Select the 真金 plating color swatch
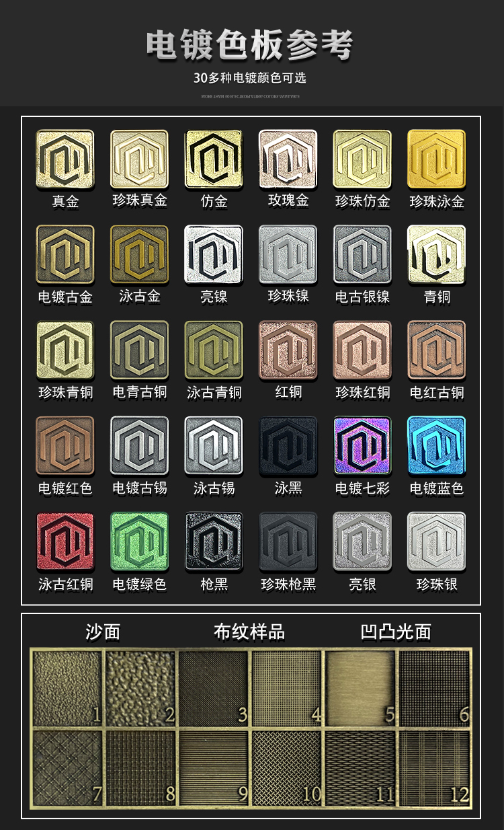Image resolution: width=504 pixels, height=830 pixels. (65, 159)
